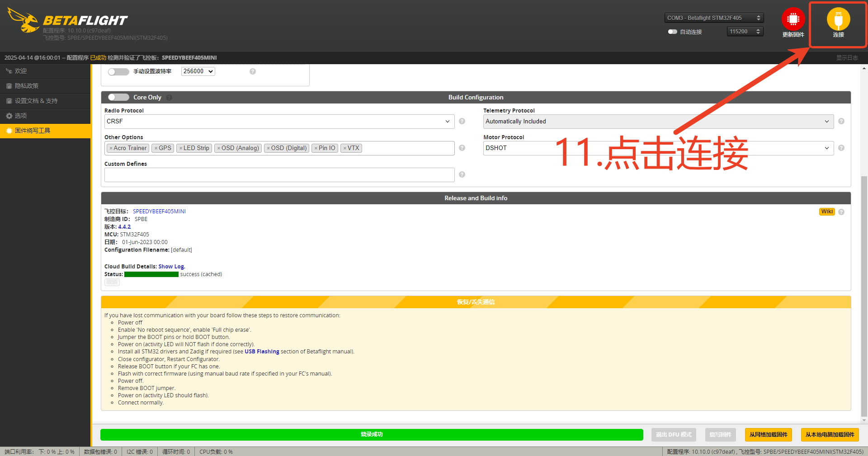Image resolution: width=868 pixels, height=456 pixels.
Task: Click the yellow Connect USB icon
Action: pyautogui.click(x=838, y=19)
